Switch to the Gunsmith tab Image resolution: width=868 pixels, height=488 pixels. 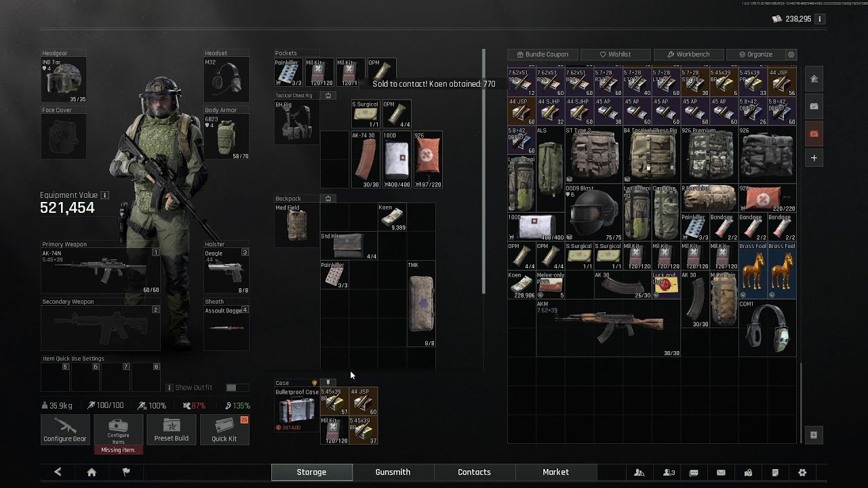coord(393,472)
